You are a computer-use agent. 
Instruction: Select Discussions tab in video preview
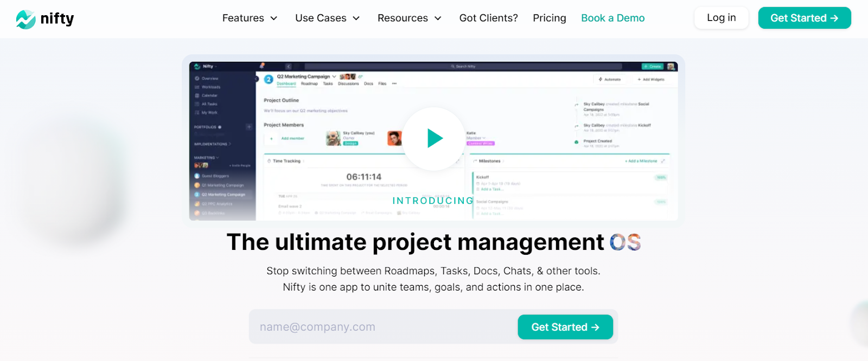pos(348,83)
